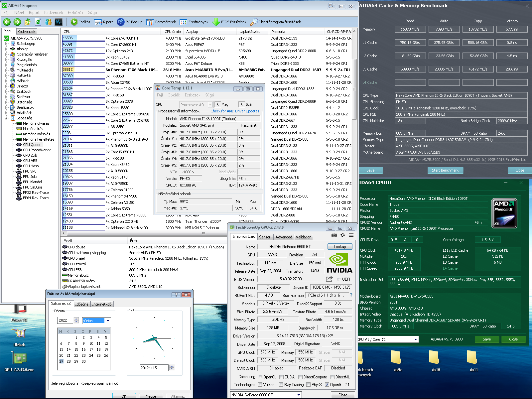
Task: Open the sensor graph monitor icon in toolbar
Action: point(59,22)
